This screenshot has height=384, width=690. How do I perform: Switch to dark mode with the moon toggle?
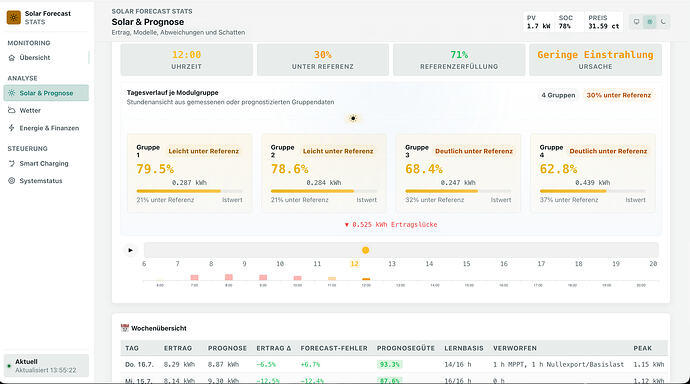(x=663, y=22)
